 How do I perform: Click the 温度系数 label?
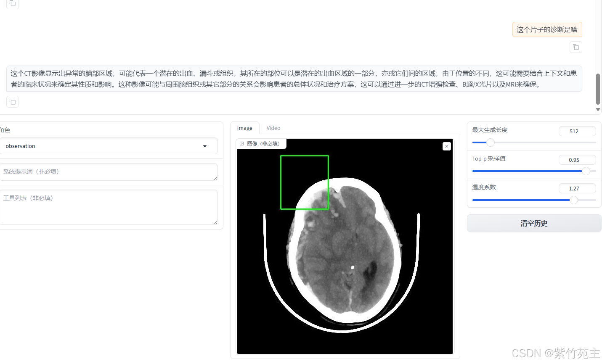click(484, 187)
